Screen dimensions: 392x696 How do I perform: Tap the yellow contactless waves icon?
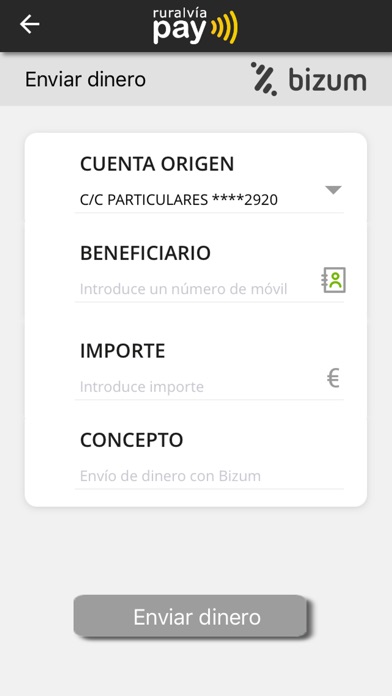(x=225, y=28)
